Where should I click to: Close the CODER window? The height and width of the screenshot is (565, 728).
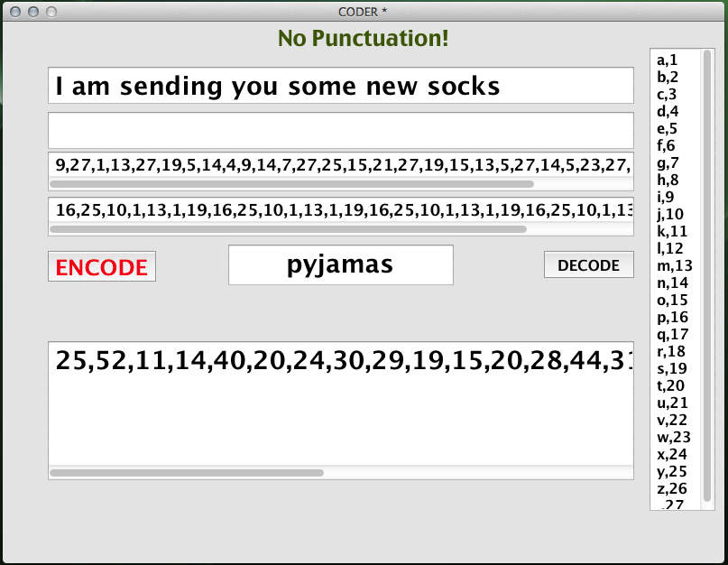click(x=14, y=12)
